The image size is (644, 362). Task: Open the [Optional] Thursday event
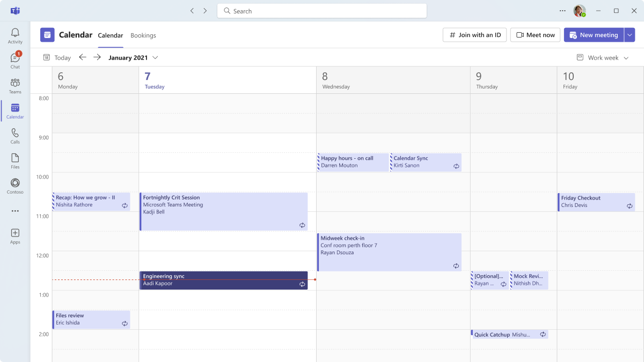click(x=490, y=280)
